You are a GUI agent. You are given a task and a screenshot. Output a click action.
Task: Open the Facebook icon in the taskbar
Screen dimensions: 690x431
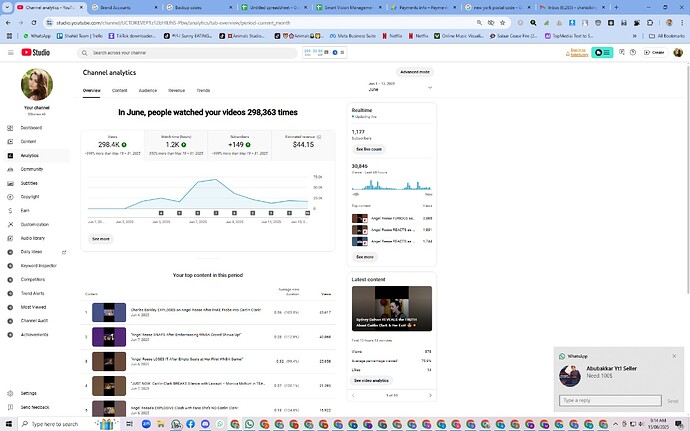coord(191,424)
